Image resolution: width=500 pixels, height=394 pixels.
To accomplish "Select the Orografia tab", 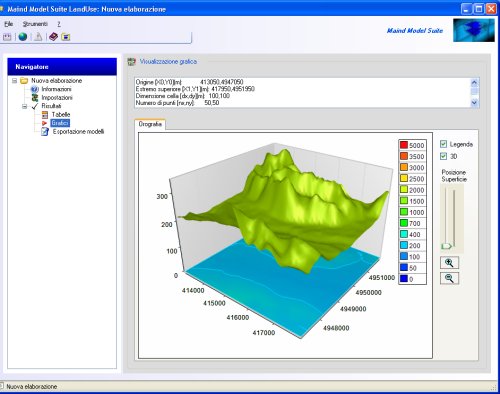I will pos(150,124).
